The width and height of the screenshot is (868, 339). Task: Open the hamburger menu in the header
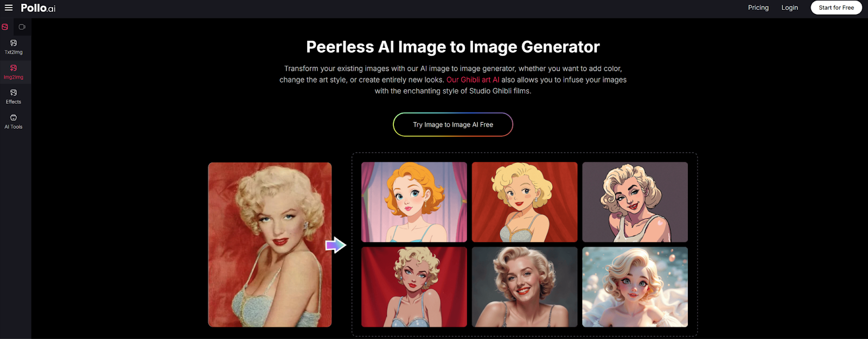coord(9,8)
